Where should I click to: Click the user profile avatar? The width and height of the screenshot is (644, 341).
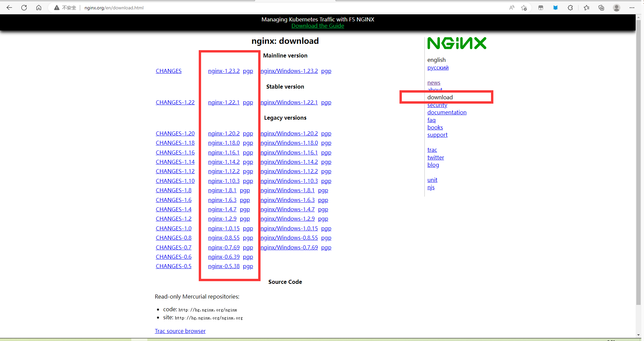coord(617,7)
